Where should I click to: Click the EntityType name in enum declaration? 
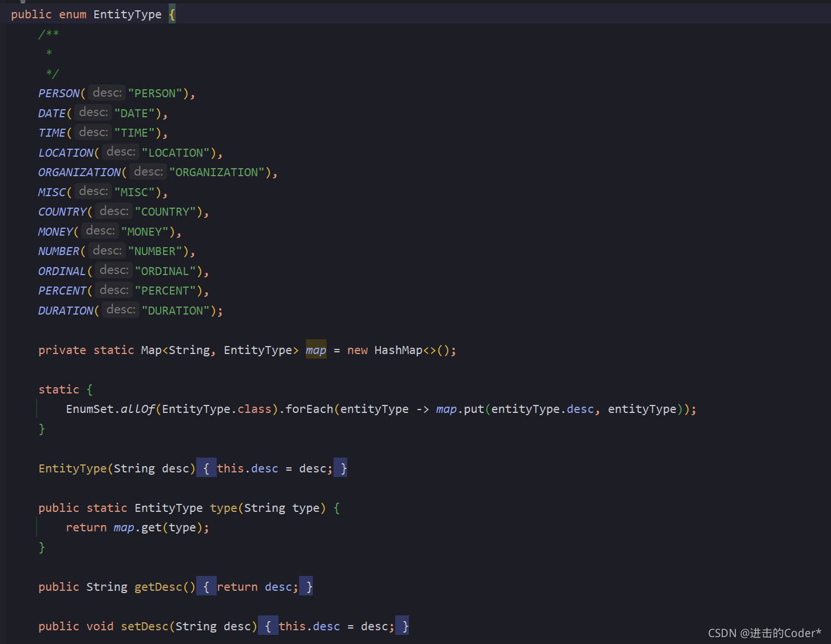[128, 14]
